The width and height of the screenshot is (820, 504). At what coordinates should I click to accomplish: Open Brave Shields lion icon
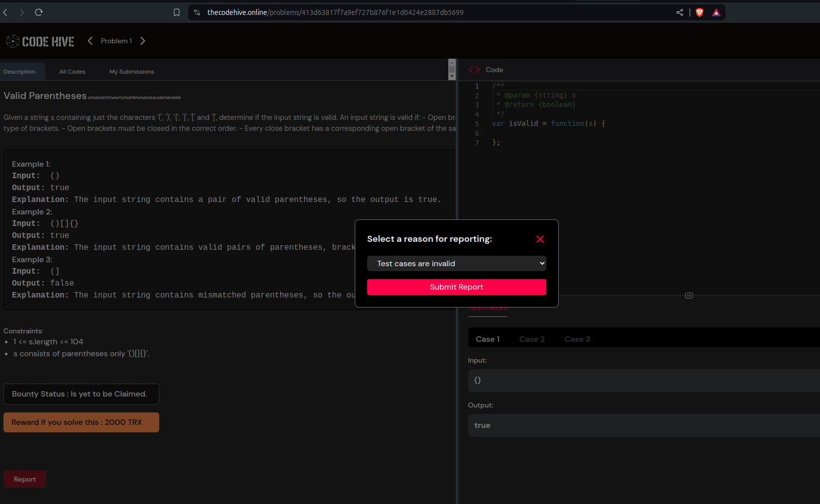click(700, 12)
